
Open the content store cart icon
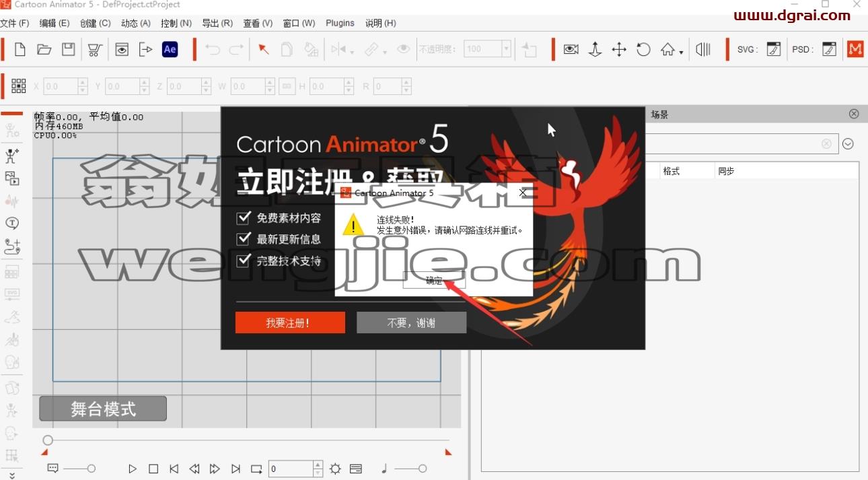(95, 49)
